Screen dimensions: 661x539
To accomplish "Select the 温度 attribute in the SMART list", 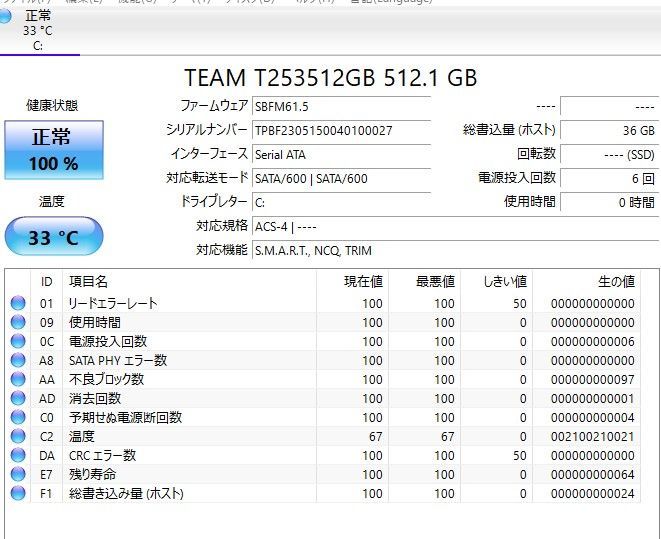I will click(x=323, y=436).
